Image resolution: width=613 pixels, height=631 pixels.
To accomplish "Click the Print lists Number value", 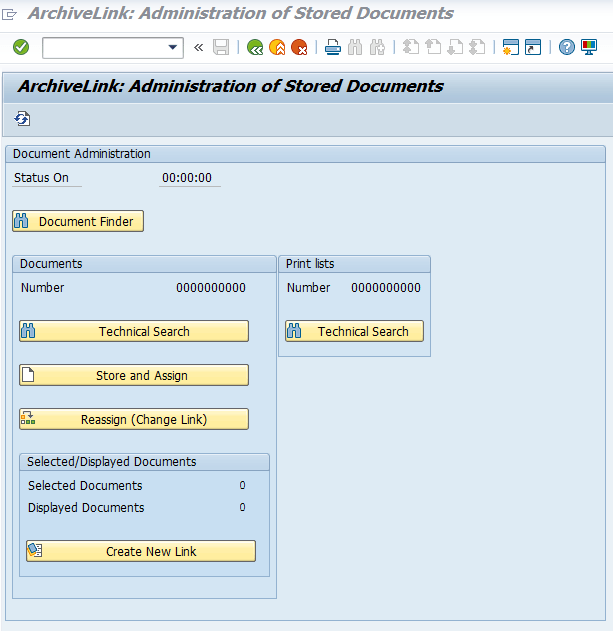I will click(386, 287).
